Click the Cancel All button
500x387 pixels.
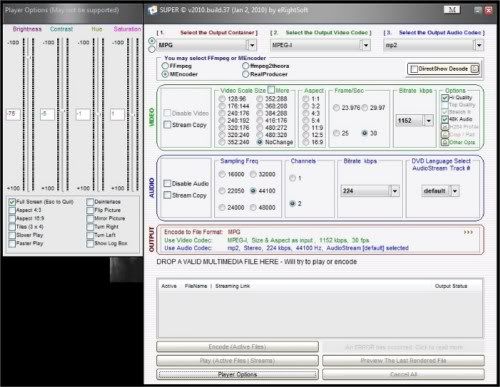click(403, 374)
